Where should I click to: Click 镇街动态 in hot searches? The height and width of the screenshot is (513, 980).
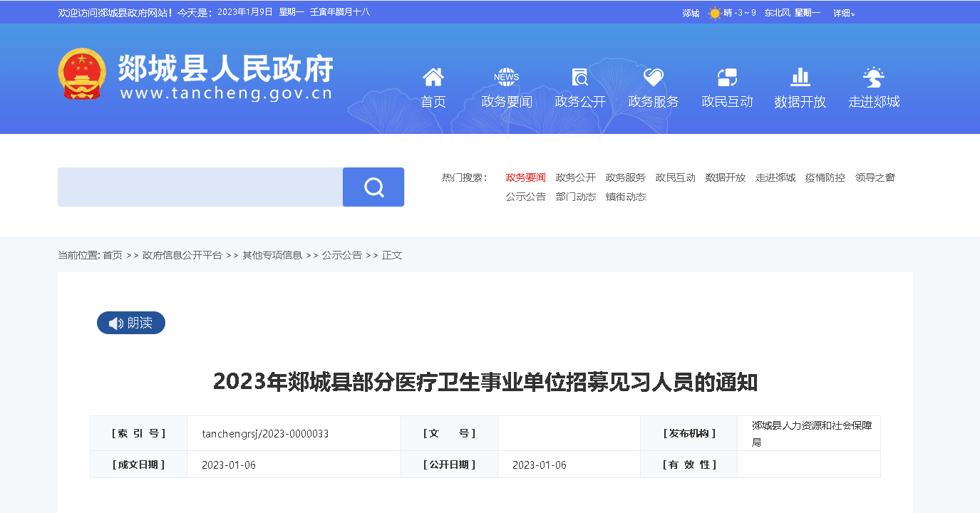(x=625, y=197)
